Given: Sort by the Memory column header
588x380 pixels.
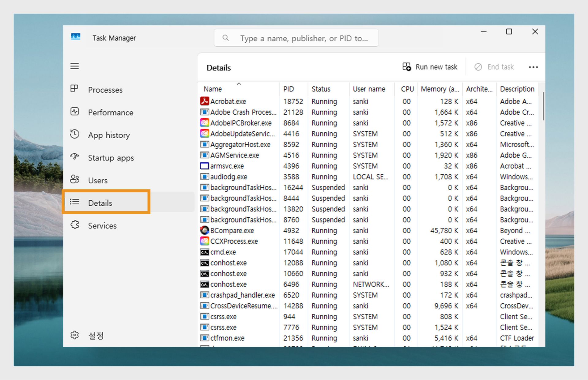Looking at the screenshot, I should [439, 89].
